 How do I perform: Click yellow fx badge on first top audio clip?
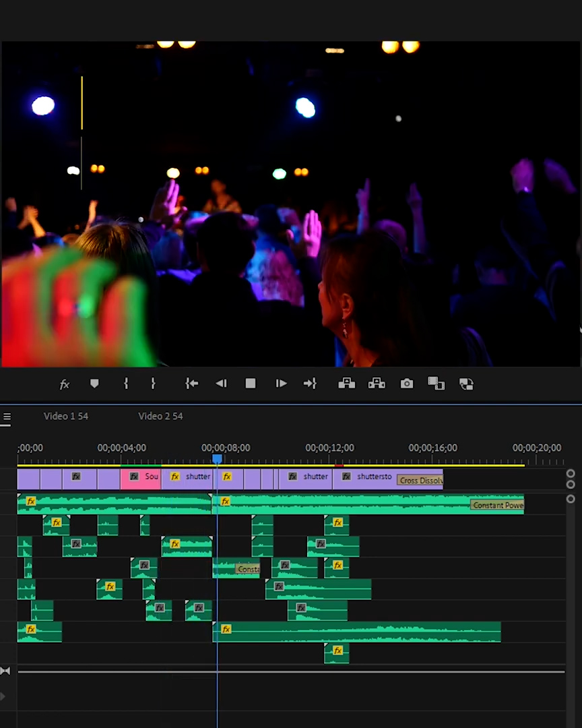point(30,501)
